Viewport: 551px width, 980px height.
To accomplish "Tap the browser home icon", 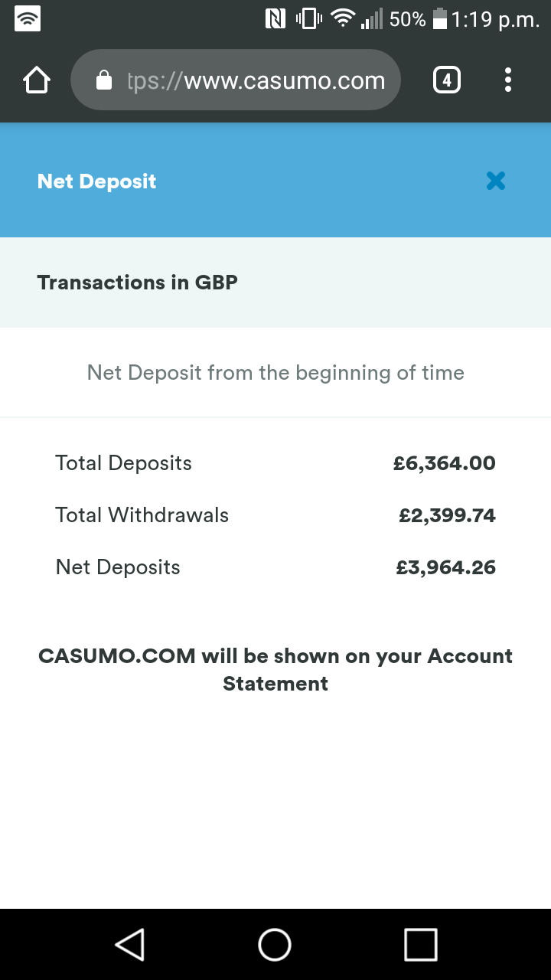I will pos(37,80).
